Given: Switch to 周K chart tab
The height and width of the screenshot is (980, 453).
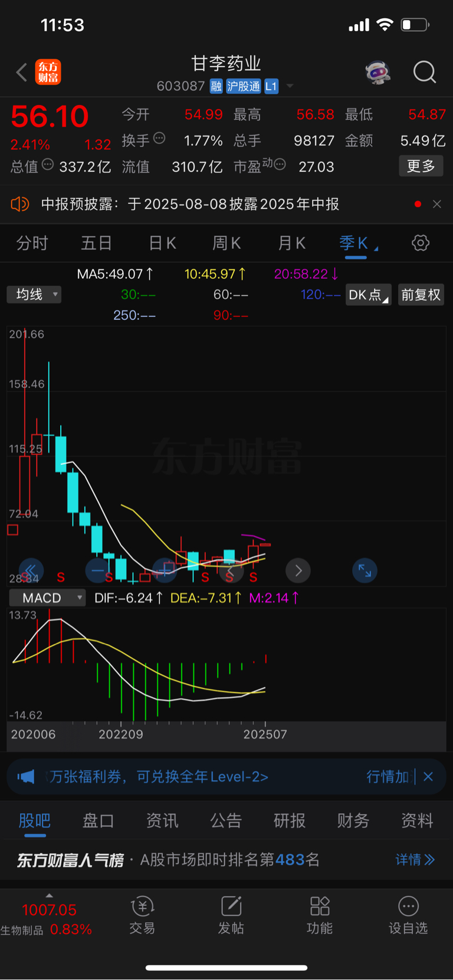Looking at the screenshot, I should (x=226, y=243).
